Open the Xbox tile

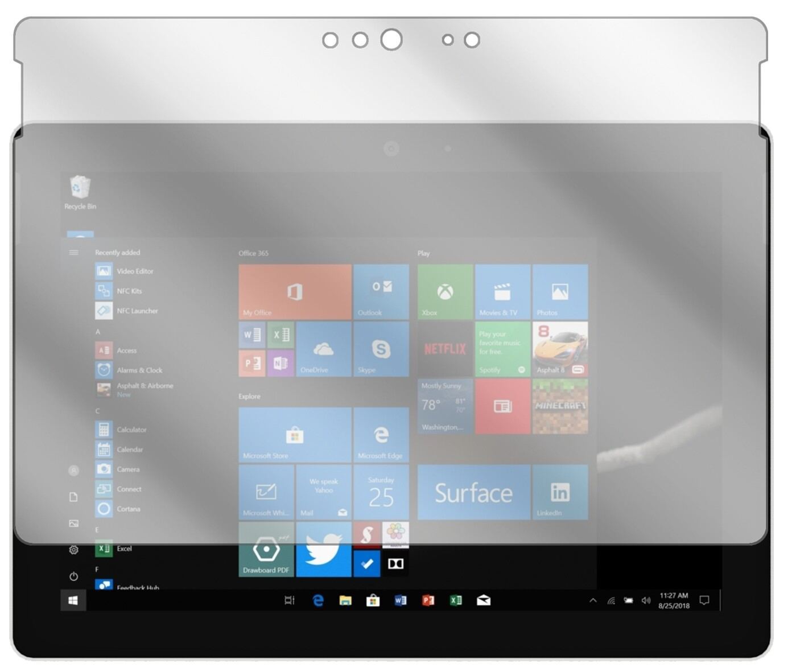pyautogui.click(x=446, y=291)
